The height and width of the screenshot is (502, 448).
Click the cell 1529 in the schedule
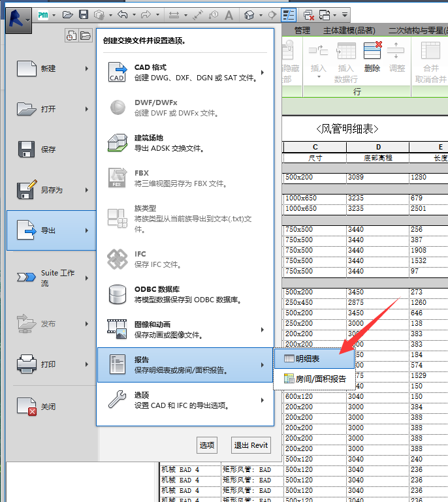(429, 375)
